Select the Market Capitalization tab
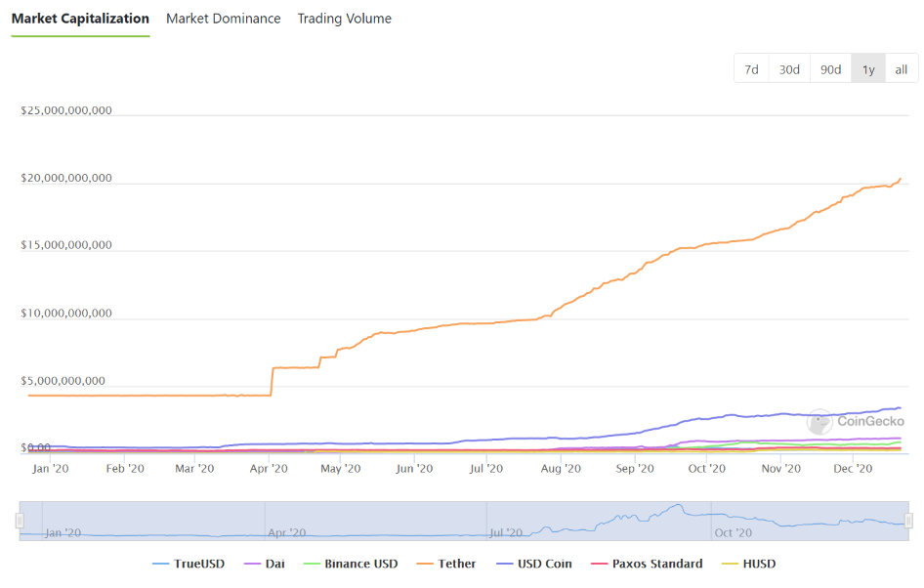924x588 pixels. [80, 19]
